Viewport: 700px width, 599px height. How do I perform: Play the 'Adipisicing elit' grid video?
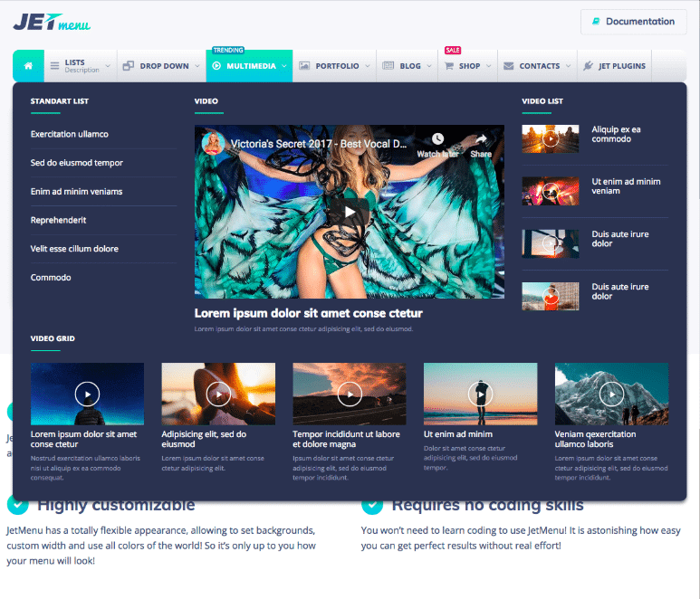(x=218, y=395)
